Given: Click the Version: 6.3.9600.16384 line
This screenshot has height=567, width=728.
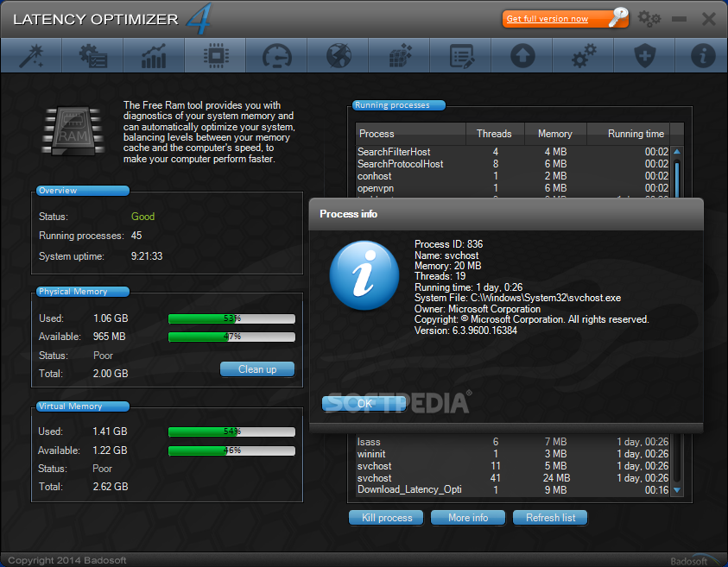Looking at the screenshot, I should pos(465,331).
